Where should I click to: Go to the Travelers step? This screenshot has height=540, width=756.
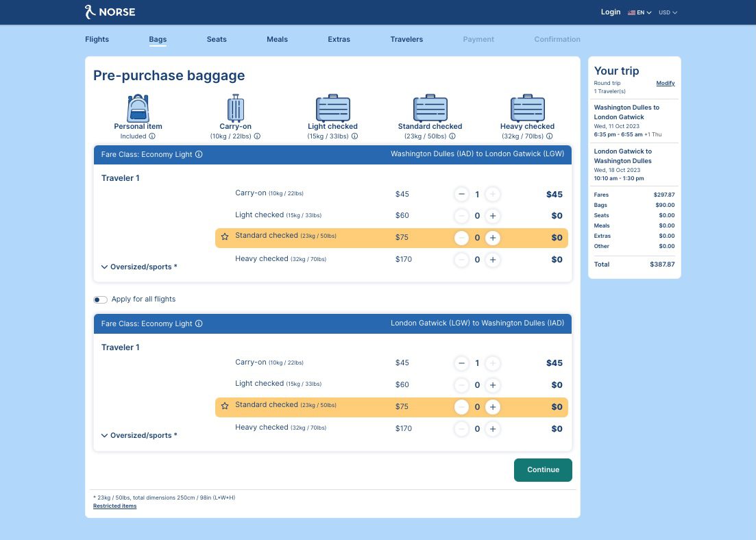pos(406,39)
